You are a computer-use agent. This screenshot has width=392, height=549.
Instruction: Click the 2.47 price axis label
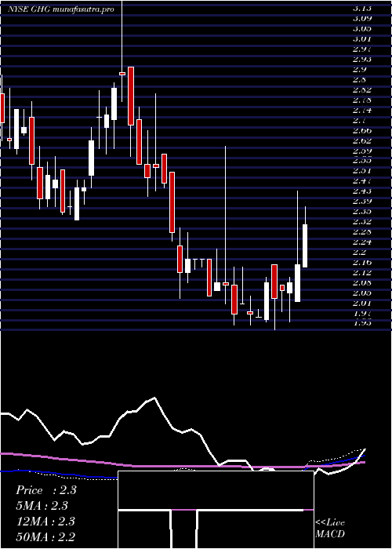coord(362,181)
